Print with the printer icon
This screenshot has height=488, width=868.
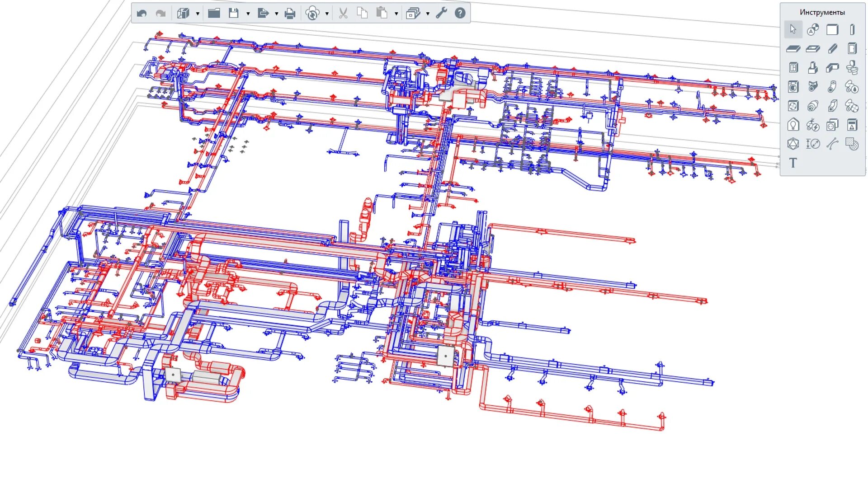click(x=290, y=13)
